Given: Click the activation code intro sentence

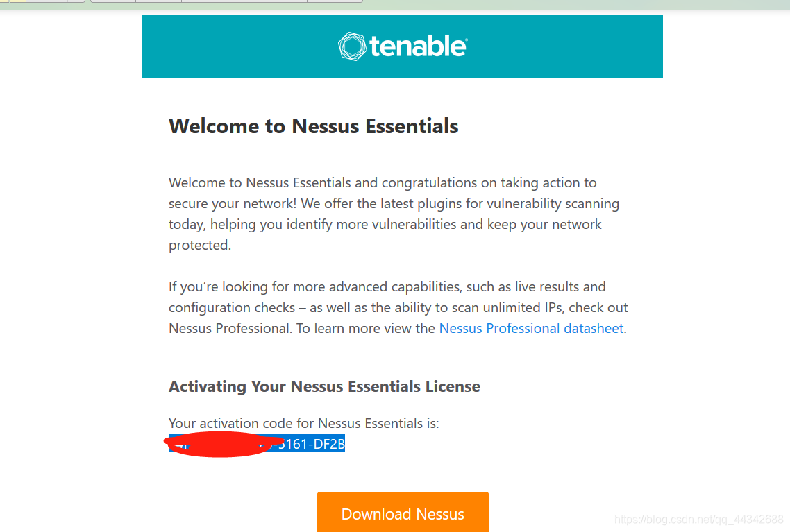Looking at the screenshot, I should 303,423.
